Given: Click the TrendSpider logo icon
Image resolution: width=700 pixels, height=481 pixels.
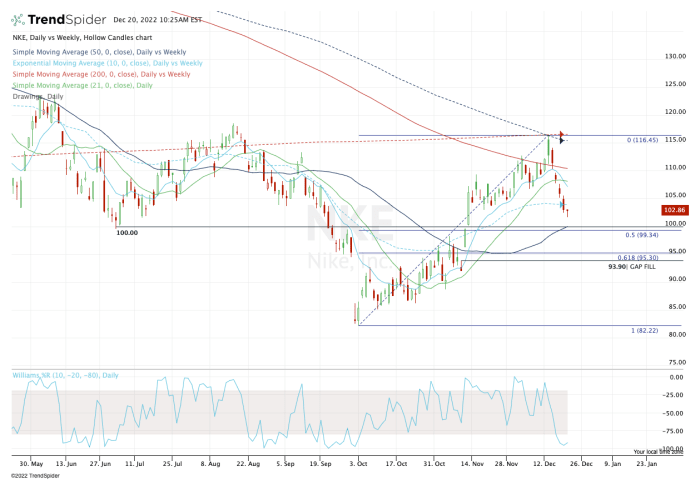Looking at the screenshot, I should (x=18, y=20).
